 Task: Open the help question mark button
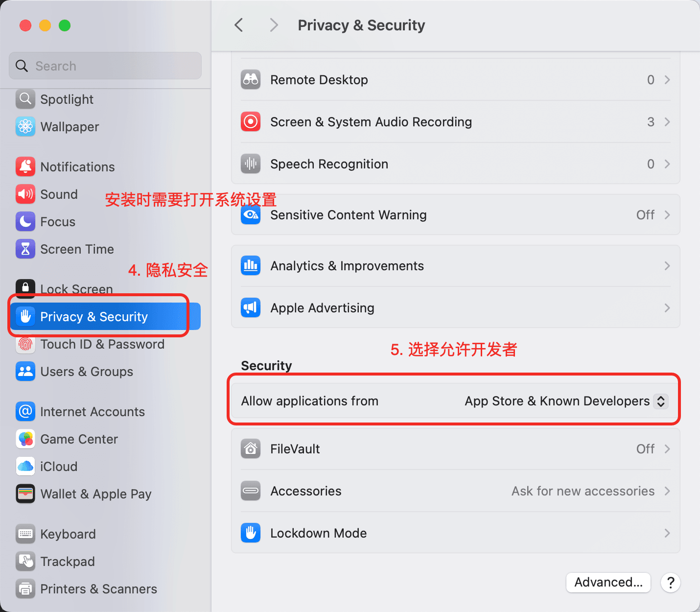(x=670, y=583)
